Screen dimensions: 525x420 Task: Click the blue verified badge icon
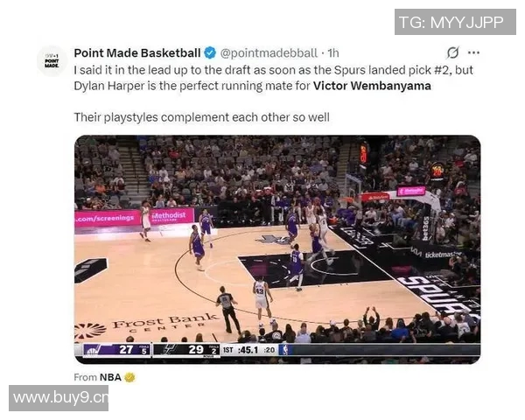click(x=210, y=52)
